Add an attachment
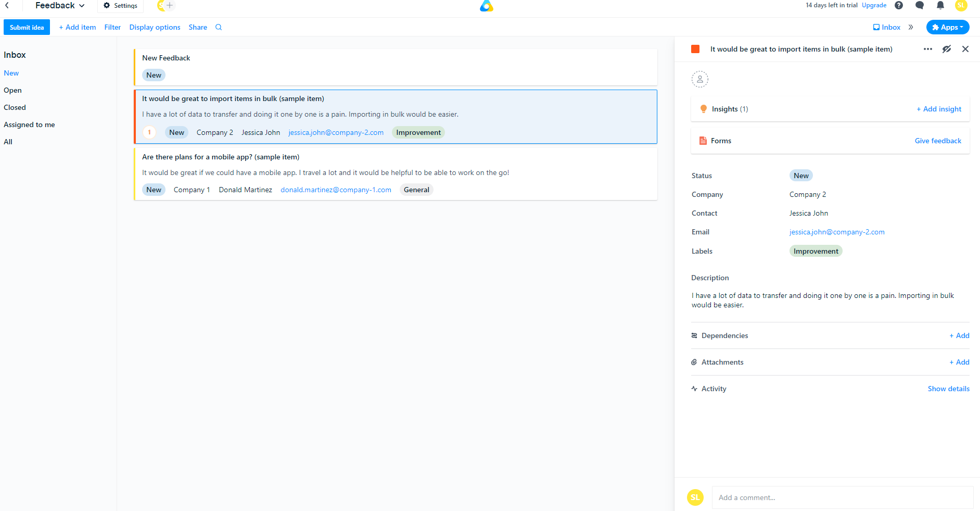This screenshot has height=511, width=980. [x=959, y=362]
